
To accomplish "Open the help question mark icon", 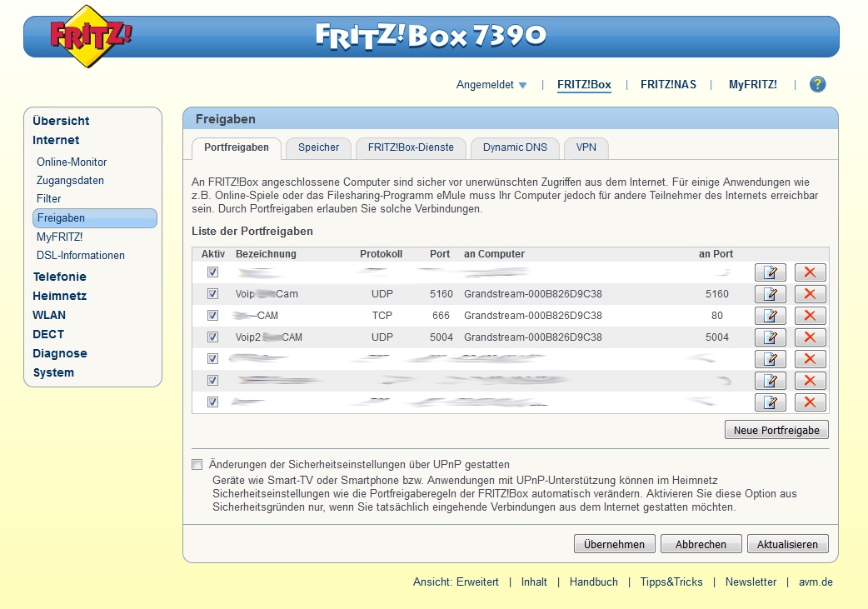I will [817, 84].
